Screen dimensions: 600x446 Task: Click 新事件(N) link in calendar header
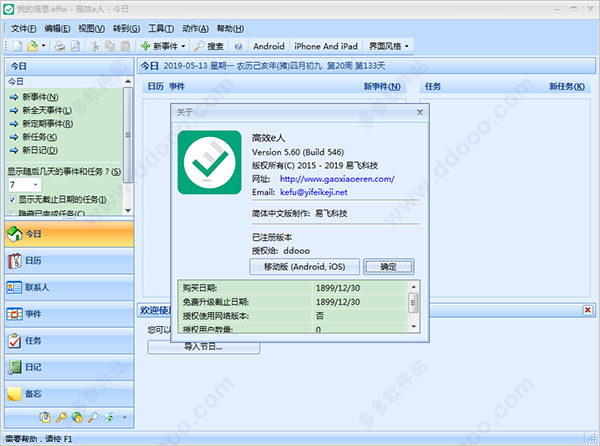click(382, 87)
